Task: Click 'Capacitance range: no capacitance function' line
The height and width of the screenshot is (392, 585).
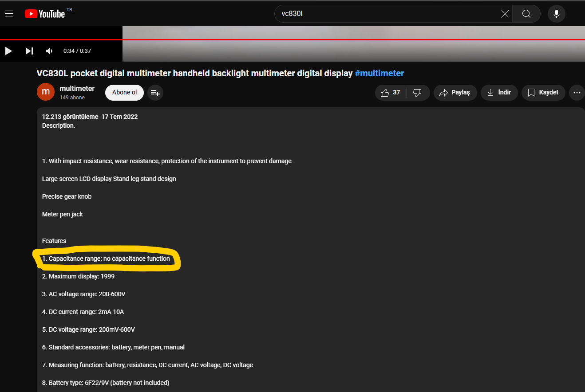Action: coord(106,259)
